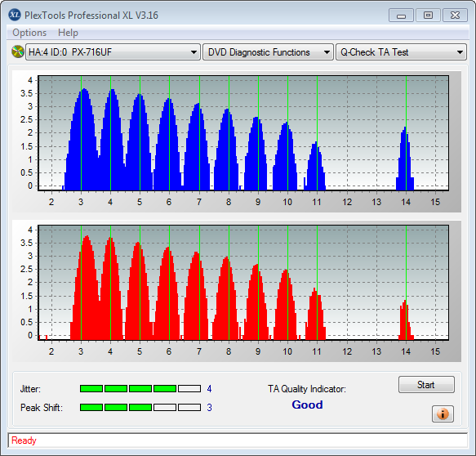Click the third green Peak Shift segment
This screenshot has width=476, height=456.
tap(140, 408)
